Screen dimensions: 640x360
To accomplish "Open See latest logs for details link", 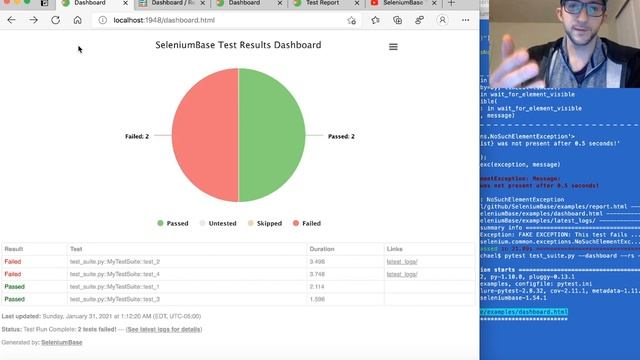I will (x=164, y=329).
